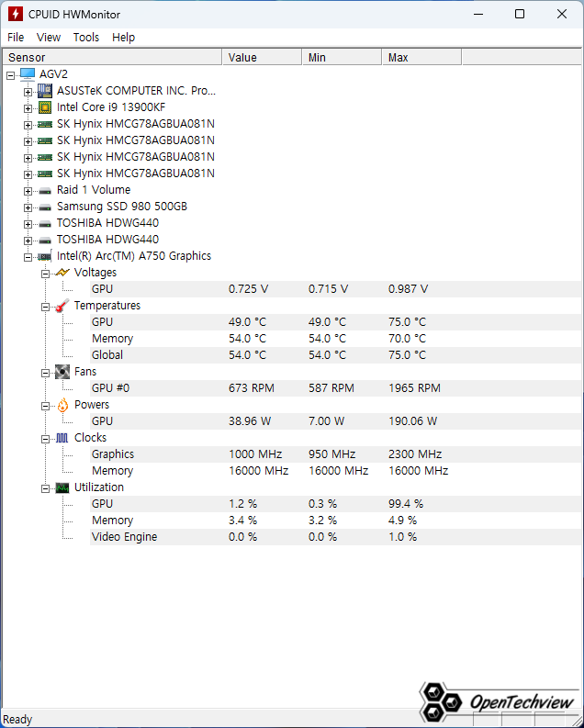Collapse the Fans section
This screenshot has width=584, height=728.
tap(45, 373)
